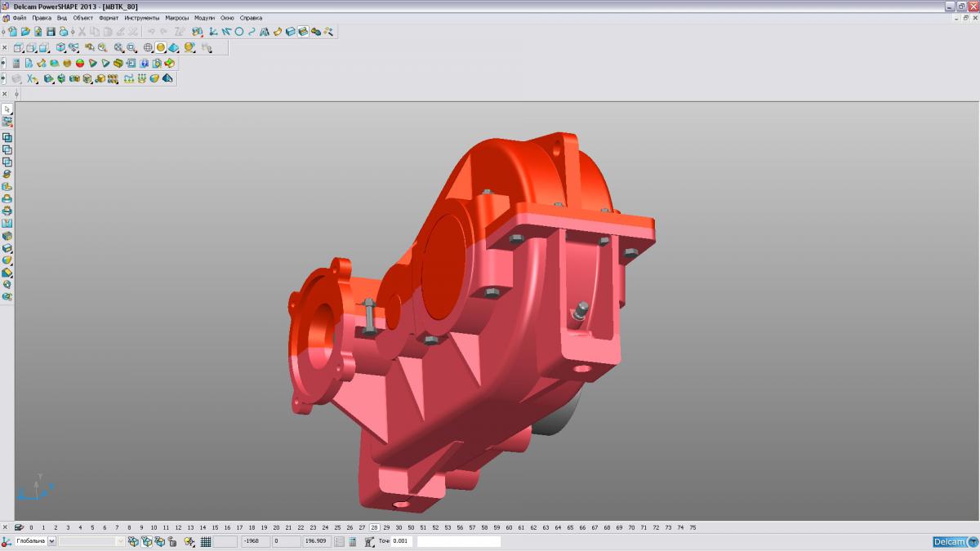Toggle level 75 in the levels bar
The height and width of the screenshot is (551, 980).
pos(693,527)
